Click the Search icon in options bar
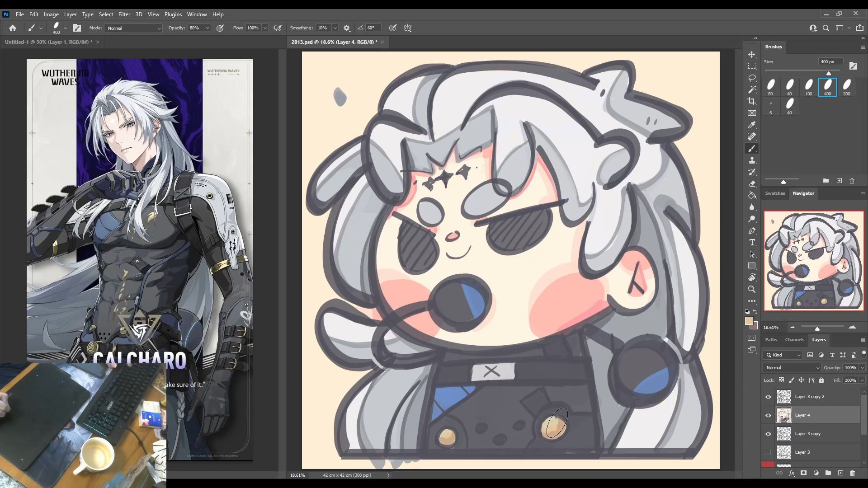The width and height of the screenshot is (868, 488). click(x=826, y=28)
